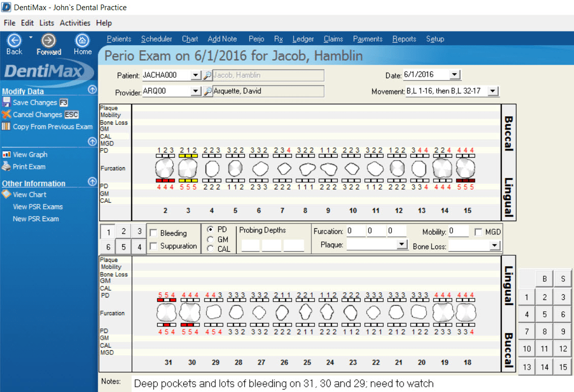
Task: Click the Save Changes disk icon
Action: click(x=6, y=102)
